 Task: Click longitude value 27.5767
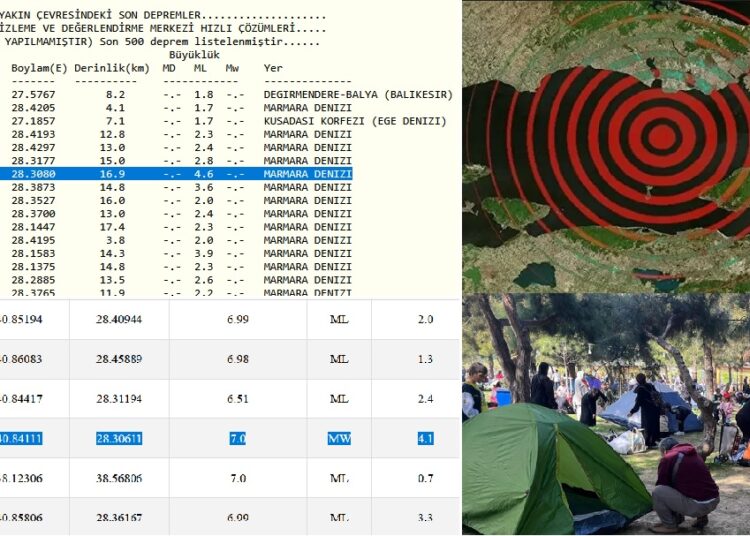(x=33, y=95)
